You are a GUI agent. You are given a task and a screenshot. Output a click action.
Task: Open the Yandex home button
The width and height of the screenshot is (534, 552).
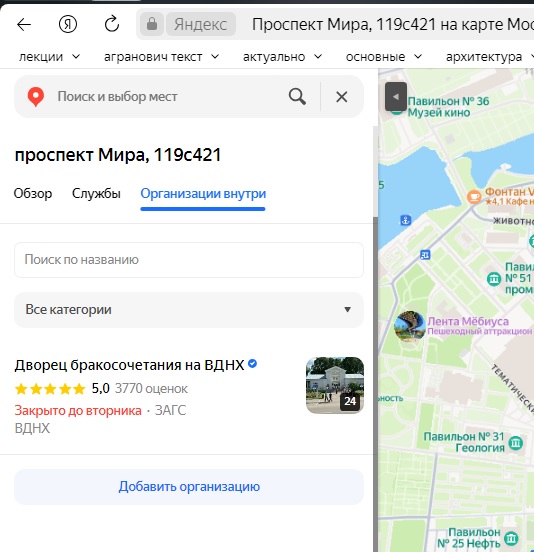click(68, 25)
